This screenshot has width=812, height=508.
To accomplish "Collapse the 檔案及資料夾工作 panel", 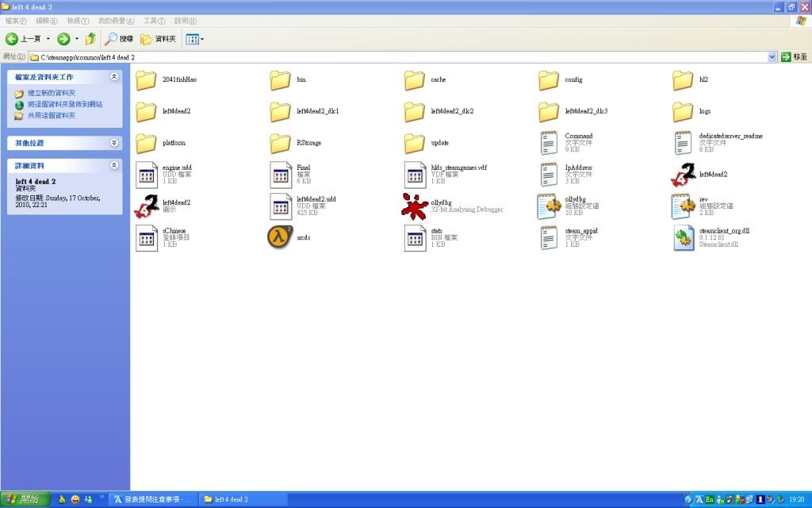I will pyautogui.click(x=114, y=77).
